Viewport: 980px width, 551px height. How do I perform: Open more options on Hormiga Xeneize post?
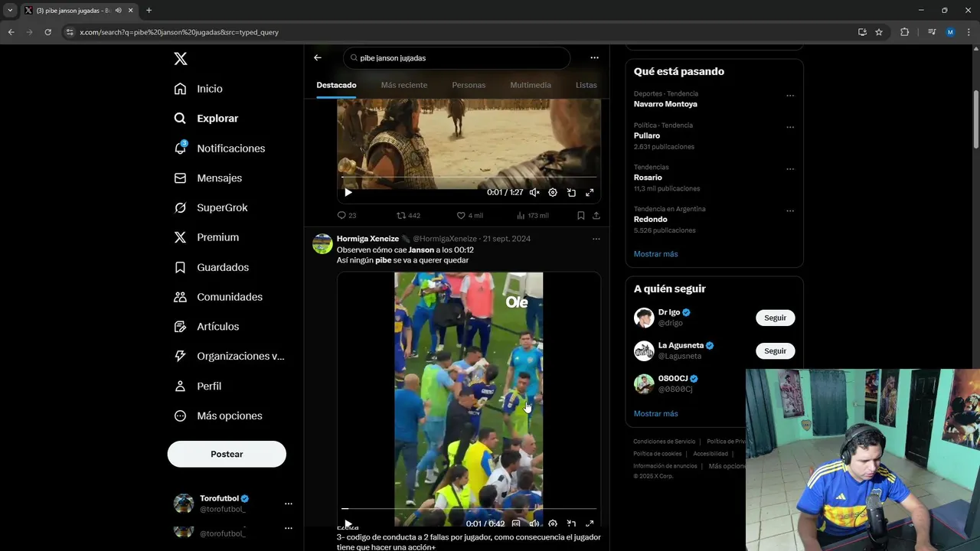click(596, 239)
